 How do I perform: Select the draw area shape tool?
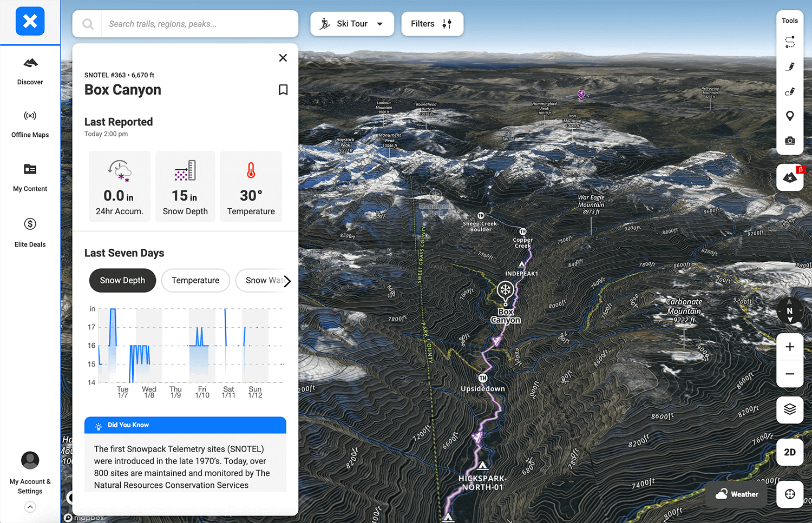(x=790, y=91)
